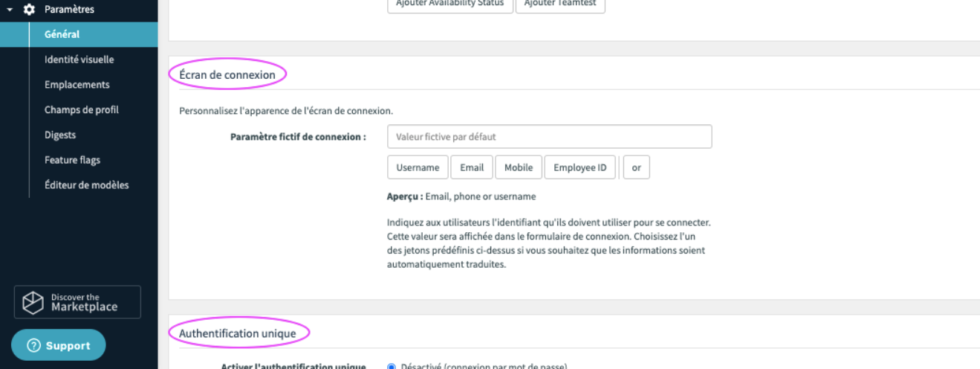Select Désactivé single sign-on radio button
Image resolution: width=980 pixels, height=369 pixels.
392,366
